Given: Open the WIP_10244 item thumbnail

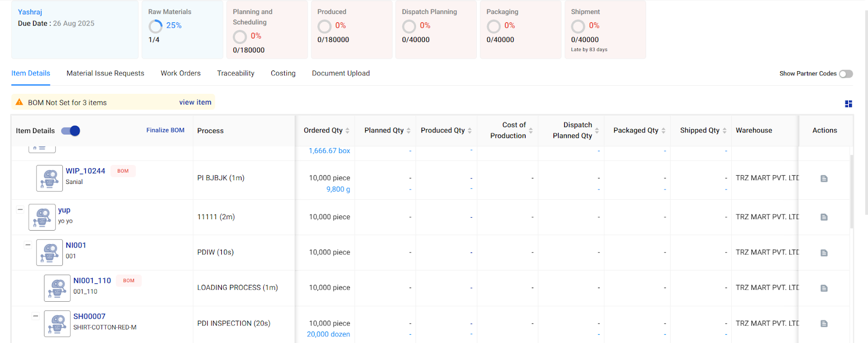Looking at the screenshot, I should point(49,178).
